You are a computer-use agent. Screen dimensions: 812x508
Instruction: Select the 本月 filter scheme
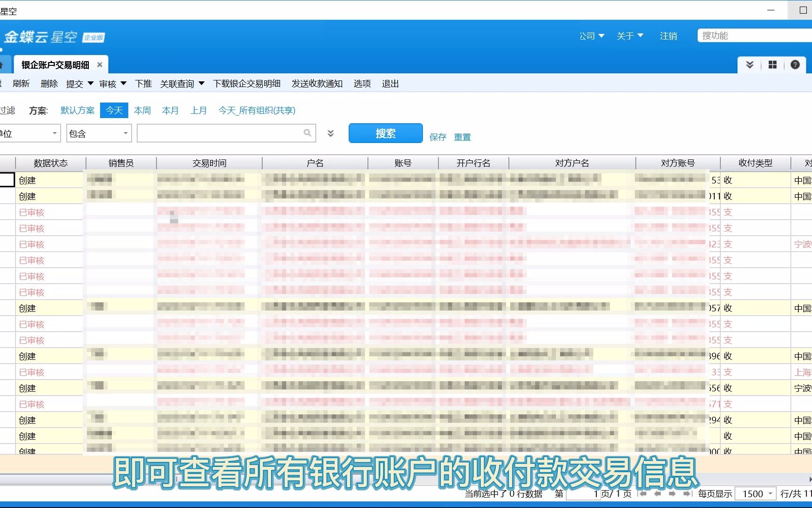(x=171, y=111)
